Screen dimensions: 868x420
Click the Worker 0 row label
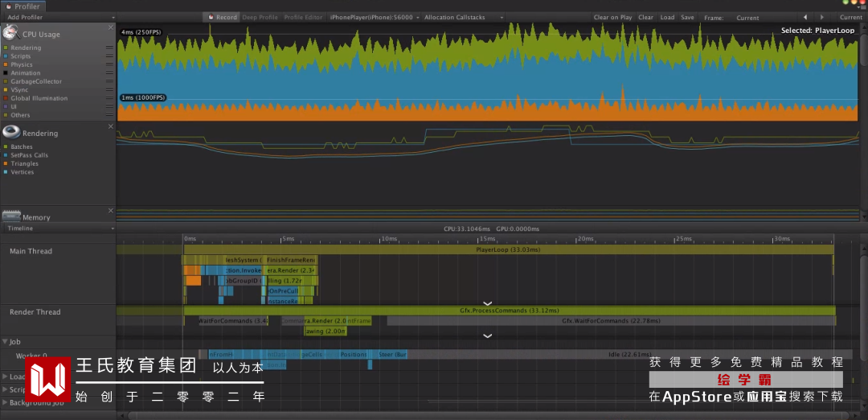click(31, 356)
